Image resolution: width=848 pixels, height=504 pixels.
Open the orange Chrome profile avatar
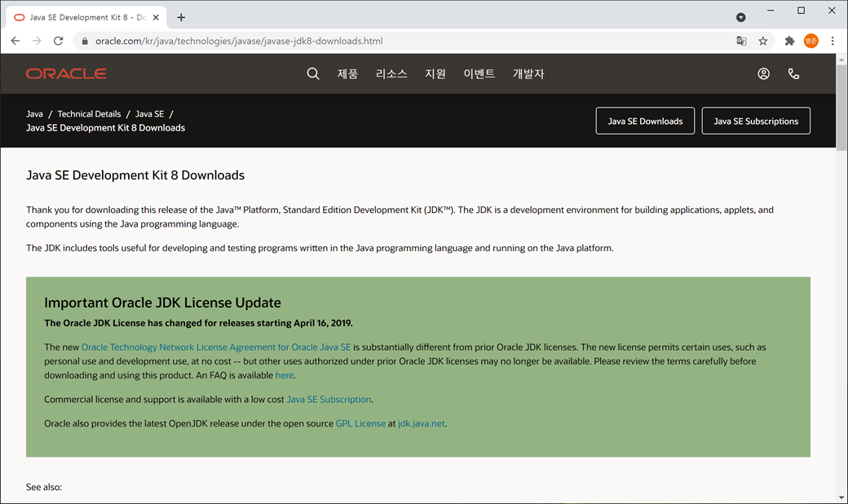[x=810, y=41]
